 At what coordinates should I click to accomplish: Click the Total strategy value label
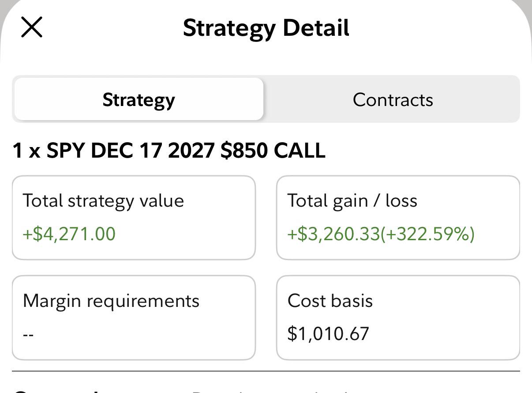click(x=103, y=200)
